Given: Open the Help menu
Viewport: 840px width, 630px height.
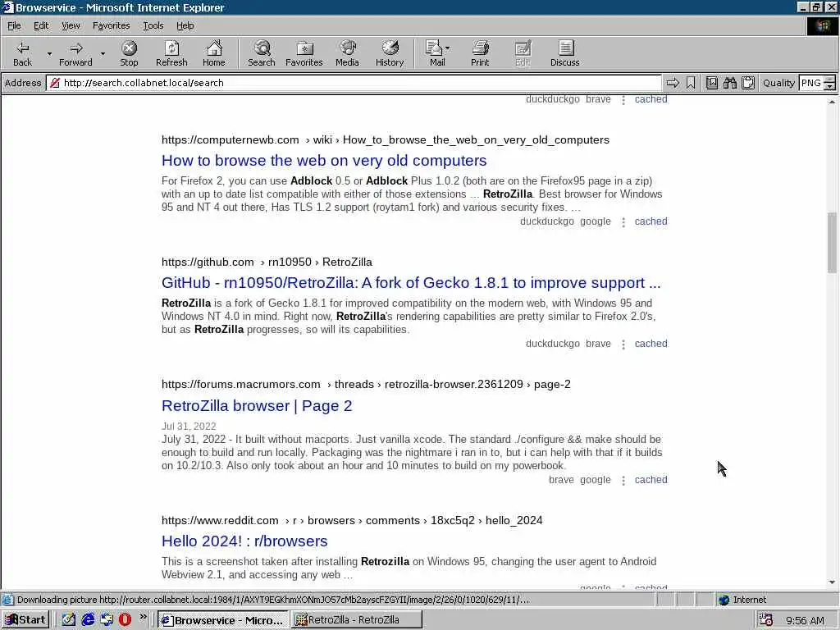Looking at the screenshot, I should [x=185, y=25].
